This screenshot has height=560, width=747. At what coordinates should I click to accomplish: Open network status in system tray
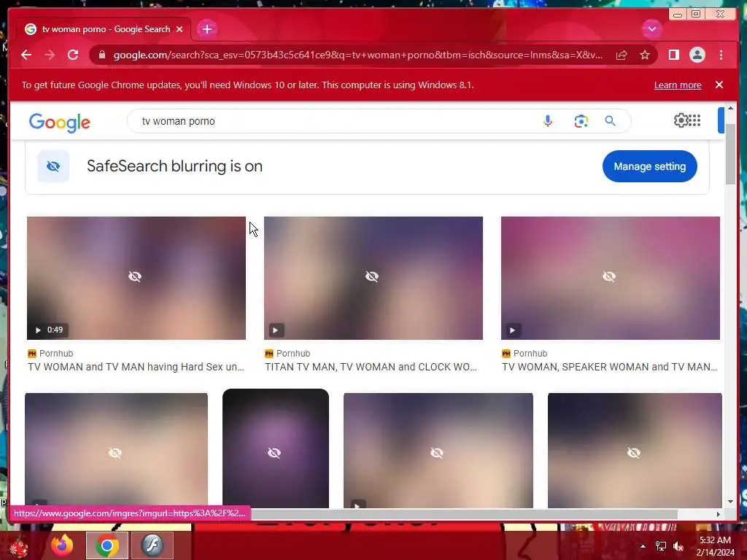click(660, 546)
